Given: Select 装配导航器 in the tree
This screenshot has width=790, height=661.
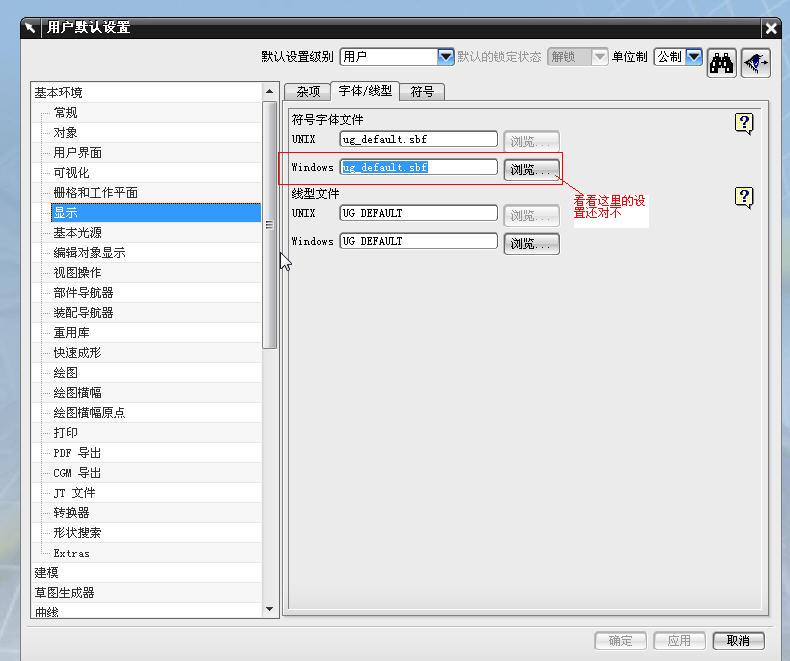Looking at the screenshot, I should (x=84, y=313).
